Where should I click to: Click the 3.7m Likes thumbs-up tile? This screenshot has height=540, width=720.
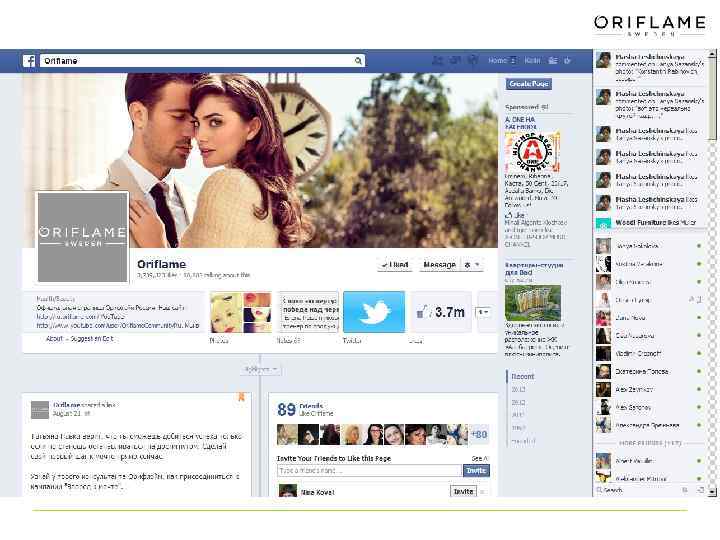click(x=441, y=312)
